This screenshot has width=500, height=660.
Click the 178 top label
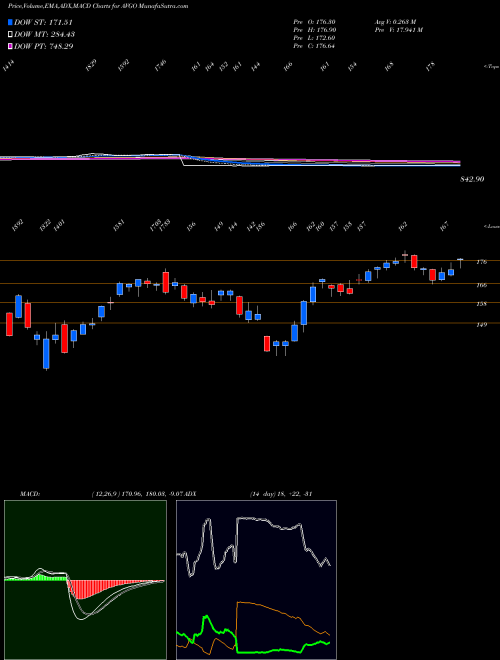430,67
